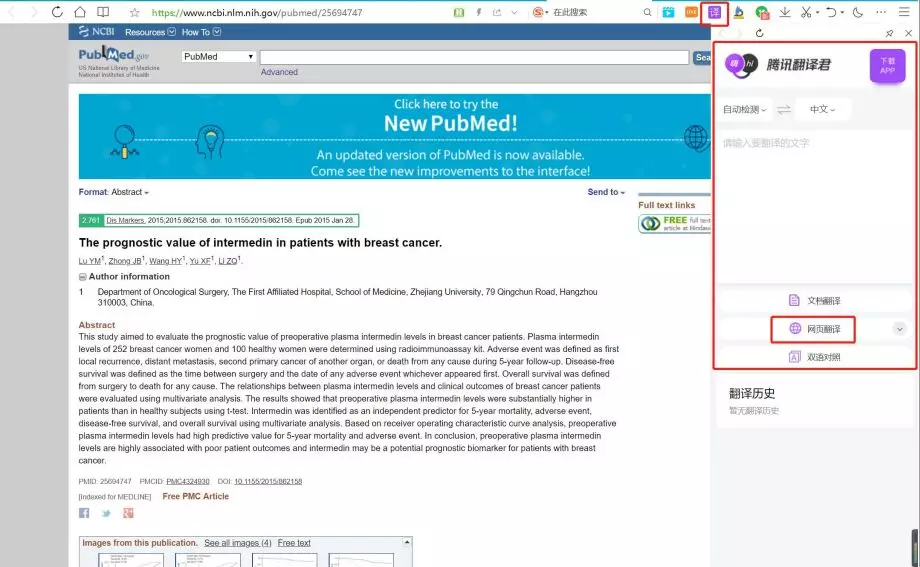Screen dimensions: 920x567
Task: Click the magnifier search icon in toolbar
Action: point(647,12)
